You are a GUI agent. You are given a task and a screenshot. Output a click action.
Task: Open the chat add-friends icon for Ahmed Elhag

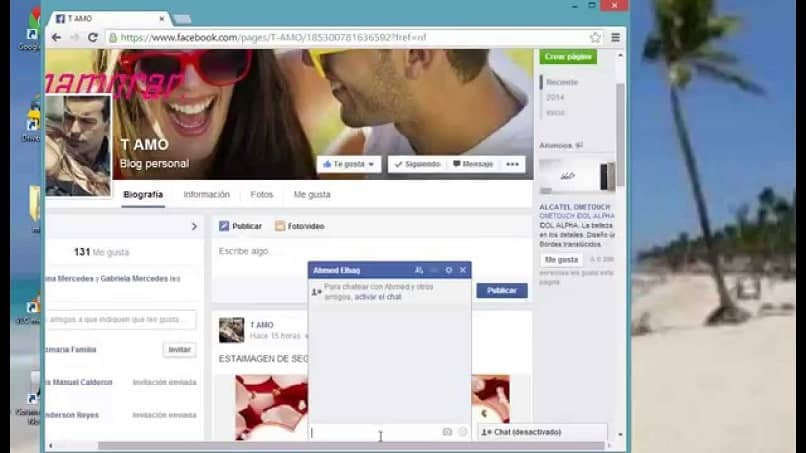(419, 270)
